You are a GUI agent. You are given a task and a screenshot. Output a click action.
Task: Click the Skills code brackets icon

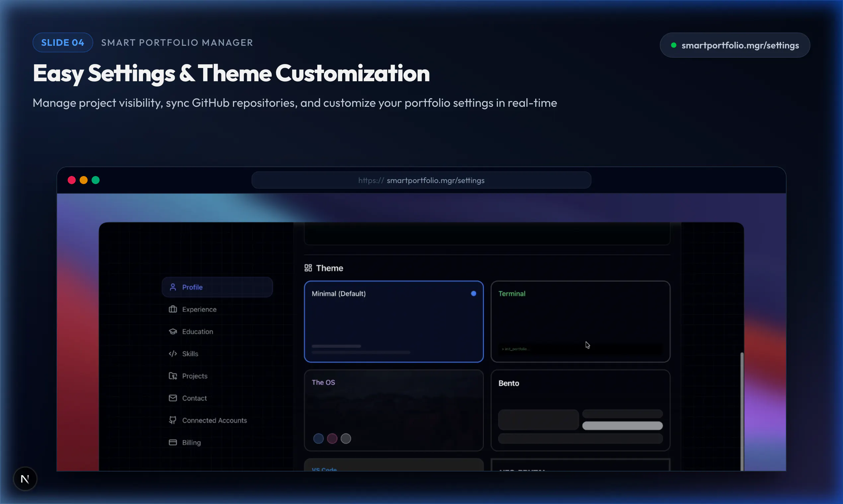pos(173,354)
